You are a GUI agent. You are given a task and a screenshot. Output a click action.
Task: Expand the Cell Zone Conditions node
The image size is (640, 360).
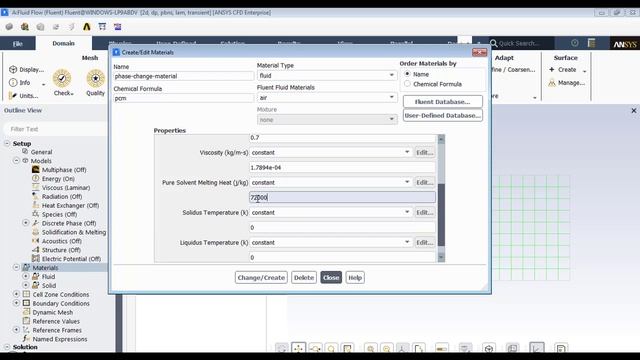pos(16,294)
